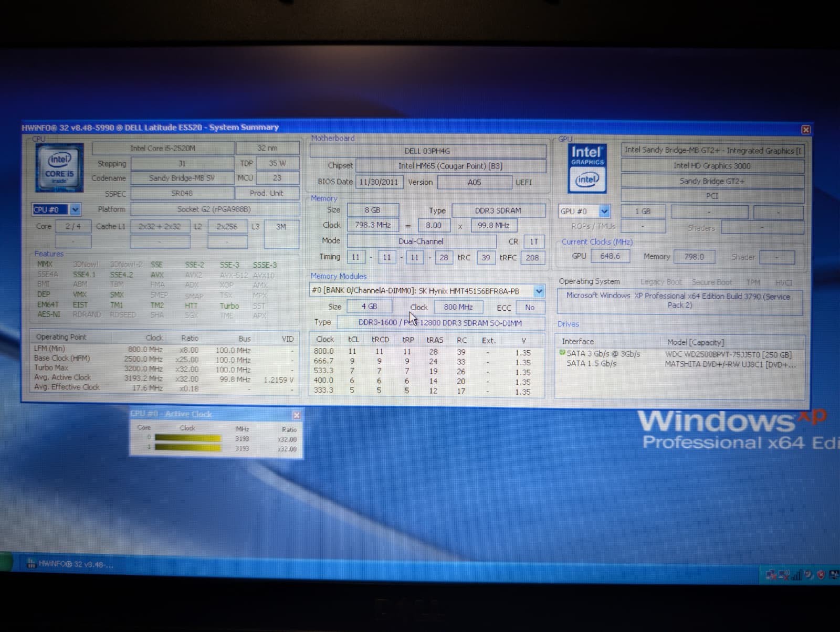The width and height of the screenshot is (840, 632).
Task: Open HWiNFO 32 taskbar button
Action: (71, 564)
